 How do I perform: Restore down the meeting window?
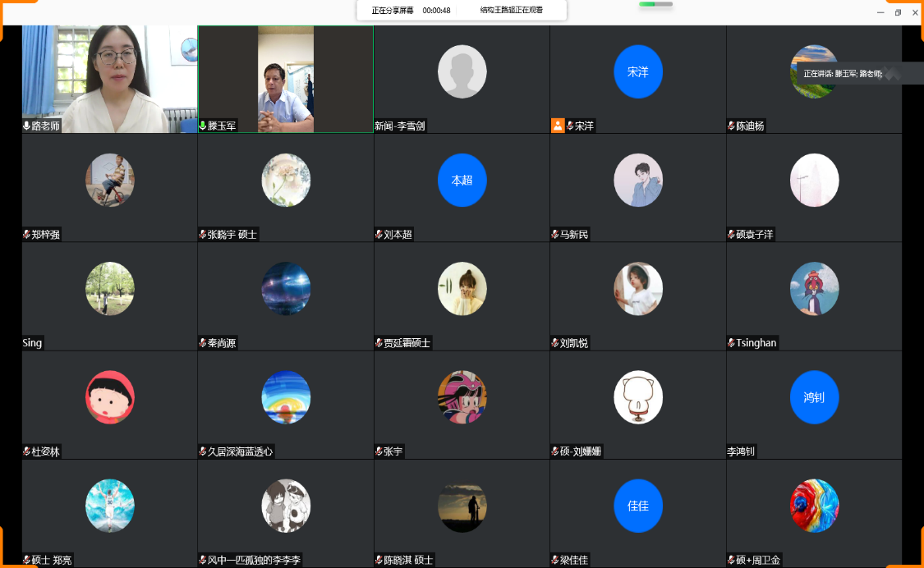tap(898, 12)
